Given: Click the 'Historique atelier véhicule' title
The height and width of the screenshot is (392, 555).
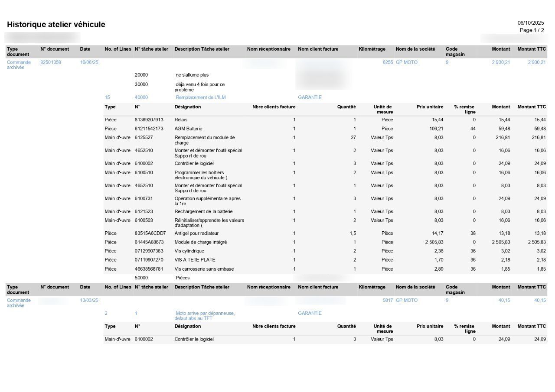Looking at the screenshot, I should pos(56,25).
